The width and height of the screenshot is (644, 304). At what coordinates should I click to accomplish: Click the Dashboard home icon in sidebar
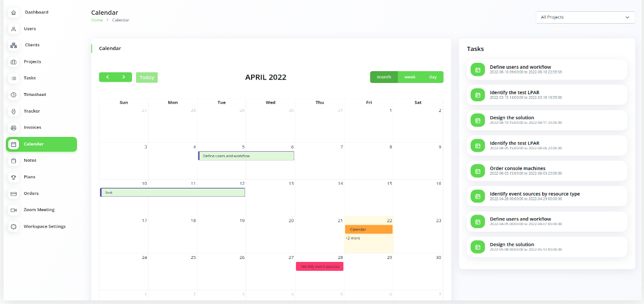click(14, 12)
